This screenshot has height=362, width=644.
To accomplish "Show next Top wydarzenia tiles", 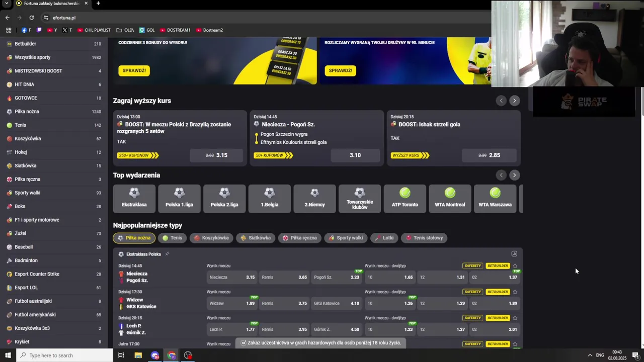I will point(514,175).
